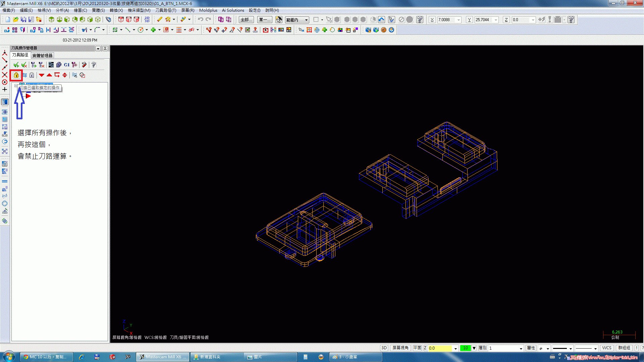Open the 層別 level dropdown in the status bar
Viewport: 644px width, 362px height.
pos(521,348)
